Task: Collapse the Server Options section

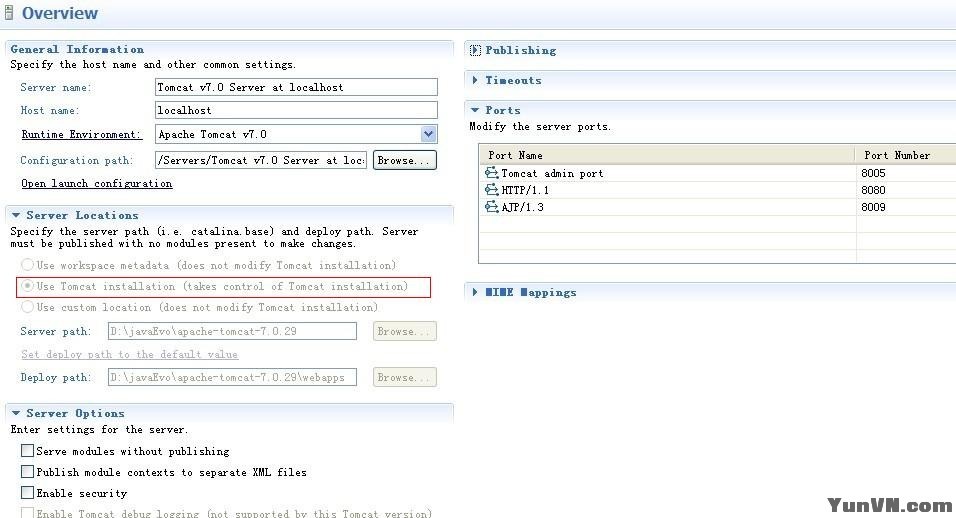Action: pyautogui.click(x=16, y=413)
